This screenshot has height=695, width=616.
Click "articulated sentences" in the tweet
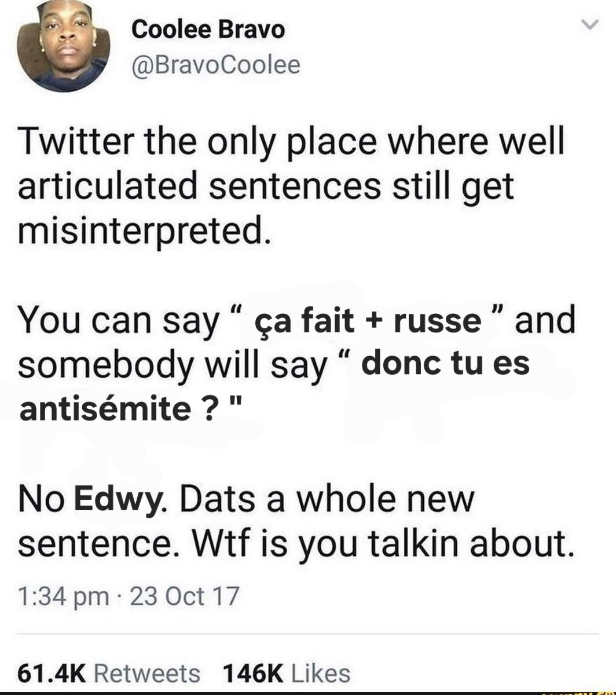200,187
